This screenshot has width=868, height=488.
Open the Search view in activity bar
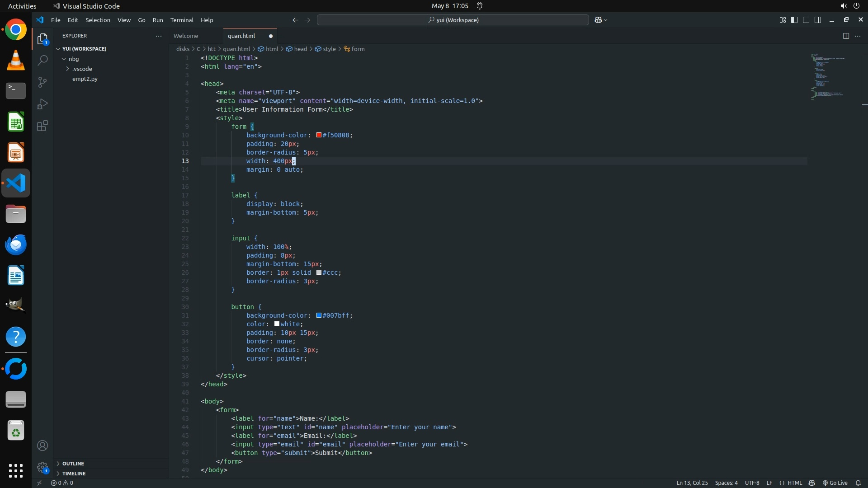42,60
